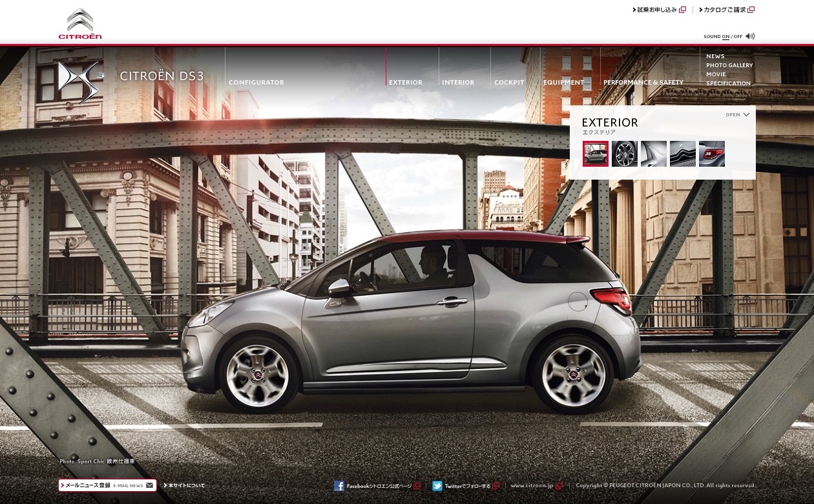814x504 pixels.
Task: Select the tail light thumbnail
Action: point(712,154)
